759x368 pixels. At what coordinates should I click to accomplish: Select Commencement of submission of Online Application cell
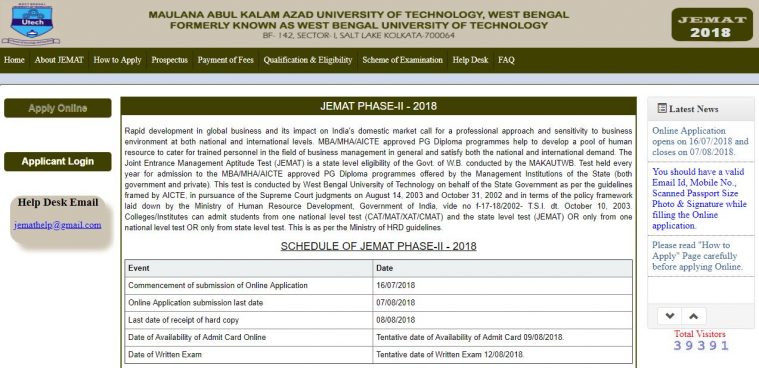pos(249,286)
